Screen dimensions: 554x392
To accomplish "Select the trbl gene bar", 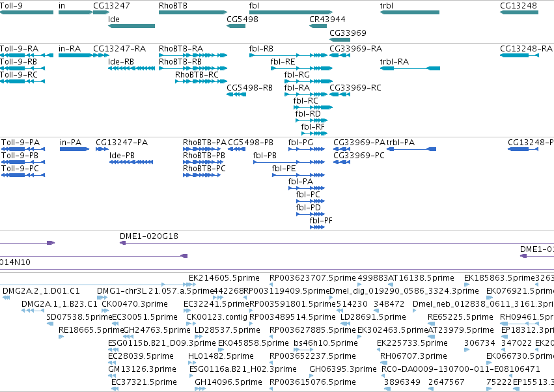I will click(x=410, y=12).
